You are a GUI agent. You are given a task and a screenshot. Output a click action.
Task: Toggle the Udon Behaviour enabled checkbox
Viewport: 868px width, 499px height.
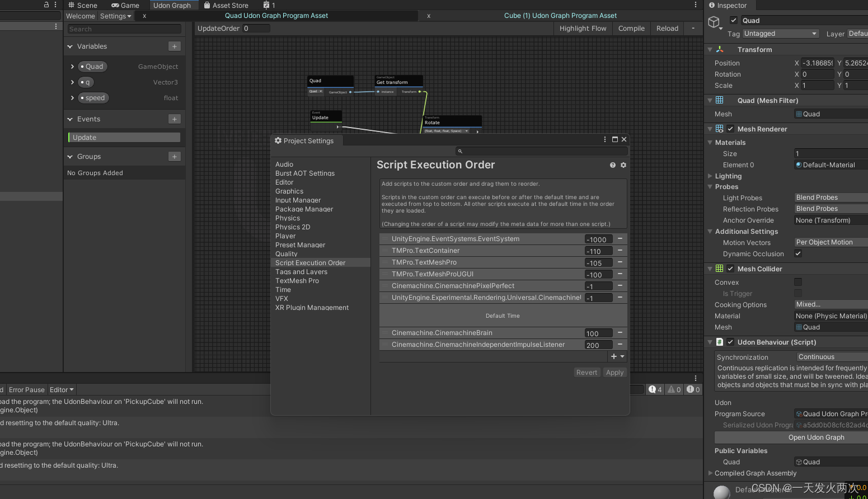(x=730, y=342)
